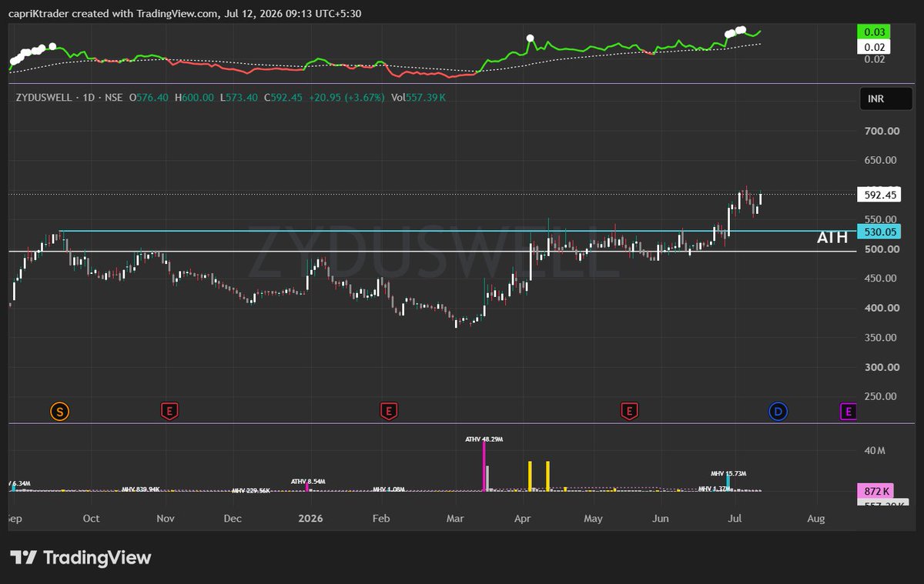
Task: Click the MHV 15.73M volume label
Action: click(728, 473)
